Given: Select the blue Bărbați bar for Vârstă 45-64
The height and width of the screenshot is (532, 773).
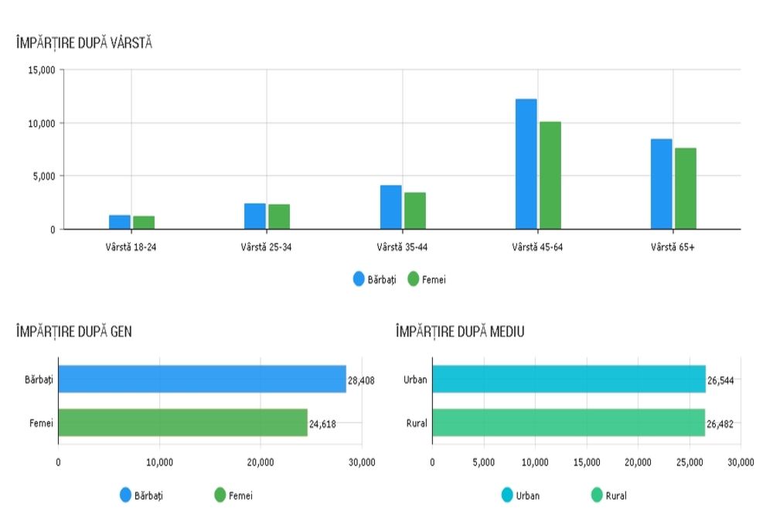Looking at the screenshot, I should click(x=526, y=164).
